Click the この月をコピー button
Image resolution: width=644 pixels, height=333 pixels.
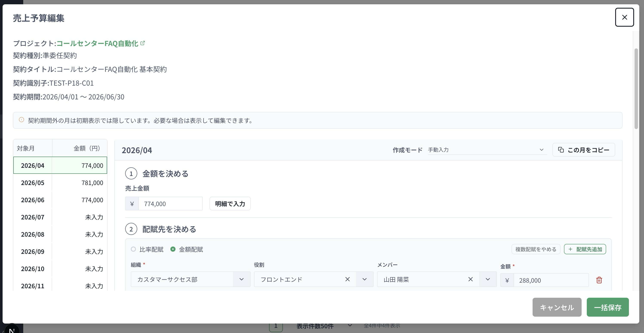pos(584,150)
